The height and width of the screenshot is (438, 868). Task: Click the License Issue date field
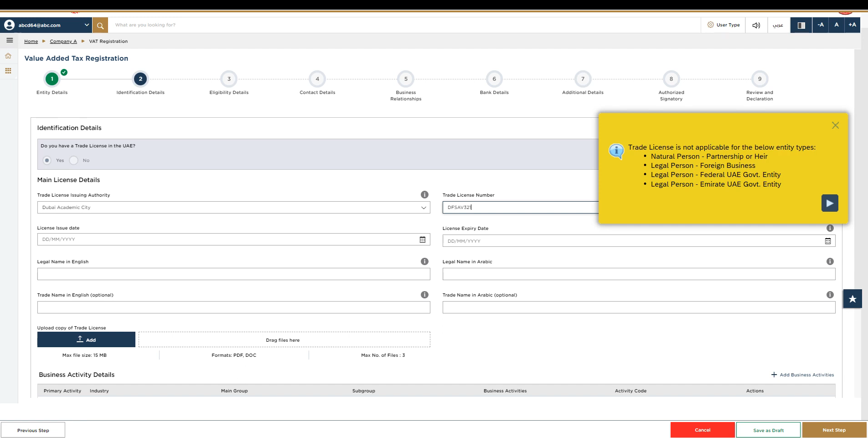(x=233, y=240)
